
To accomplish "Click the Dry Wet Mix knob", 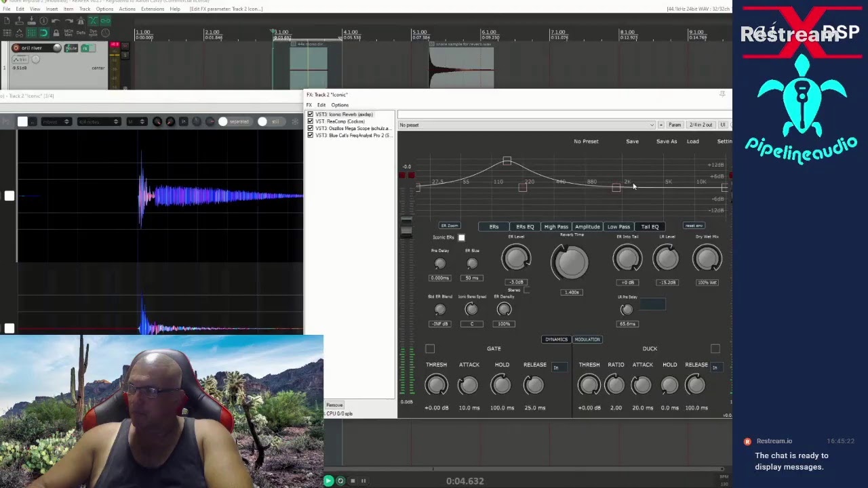I will coord(707,258).
